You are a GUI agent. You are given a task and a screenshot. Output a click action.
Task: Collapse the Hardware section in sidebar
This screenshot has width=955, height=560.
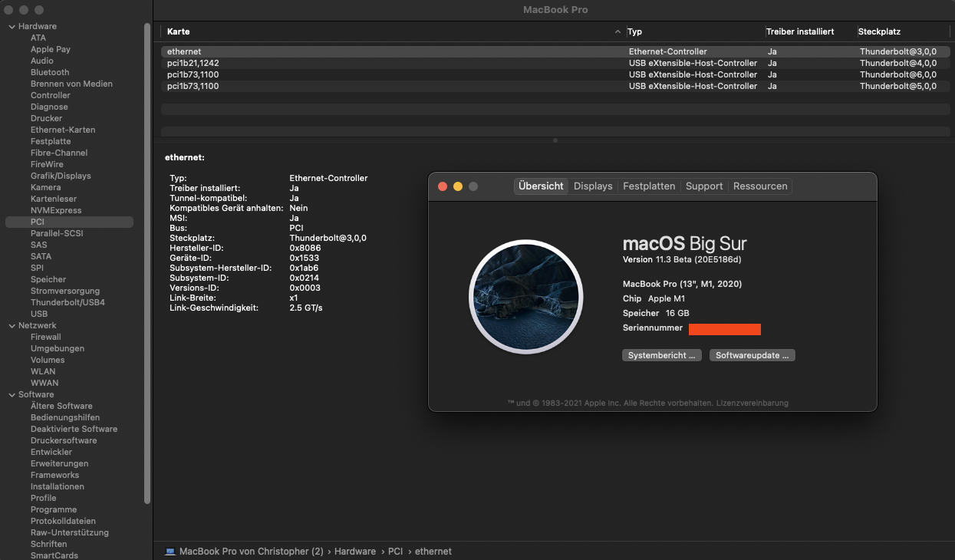12,26
